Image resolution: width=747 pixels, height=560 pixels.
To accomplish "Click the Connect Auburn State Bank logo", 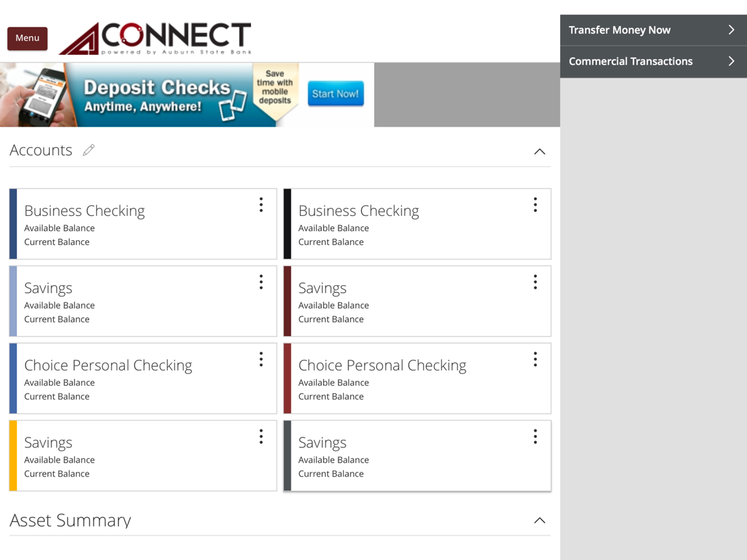I will pos(155,38).
